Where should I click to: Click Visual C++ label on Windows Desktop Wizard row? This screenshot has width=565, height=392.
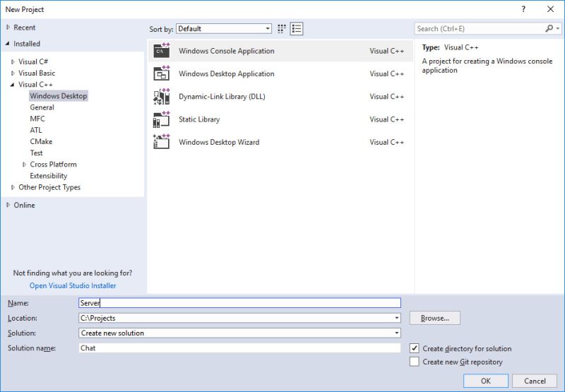coord(386,142)
